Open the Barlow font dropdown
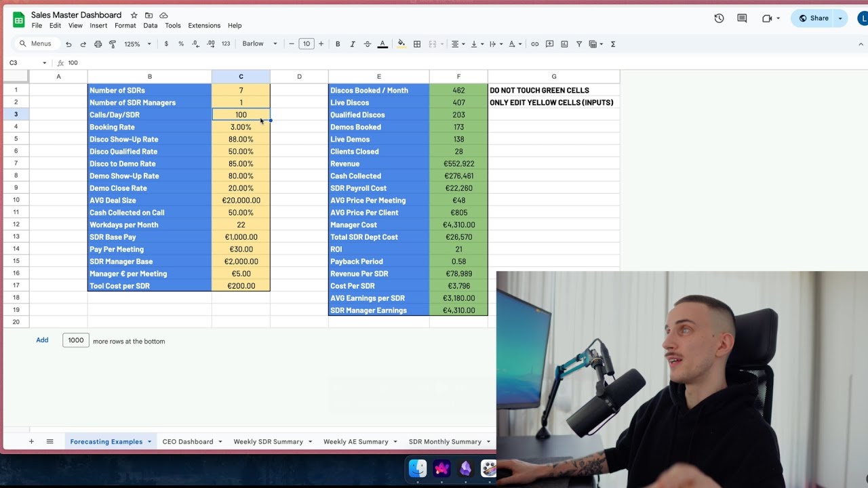Image resolution: width=868 pixels, height=488 pixels. (260, 44)
